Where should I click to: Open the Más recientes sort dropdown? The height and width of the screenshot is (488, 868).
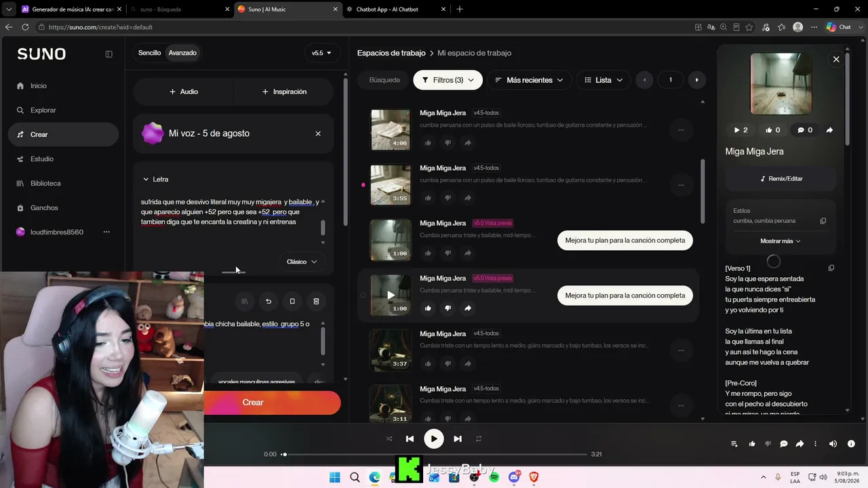(x=529, y=80)
